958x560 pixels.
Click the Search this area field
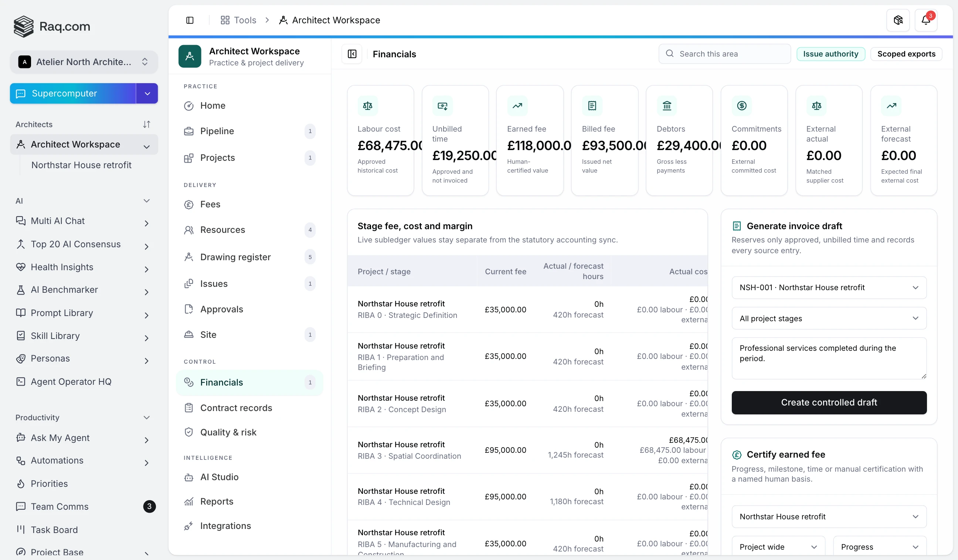[724, 54]
